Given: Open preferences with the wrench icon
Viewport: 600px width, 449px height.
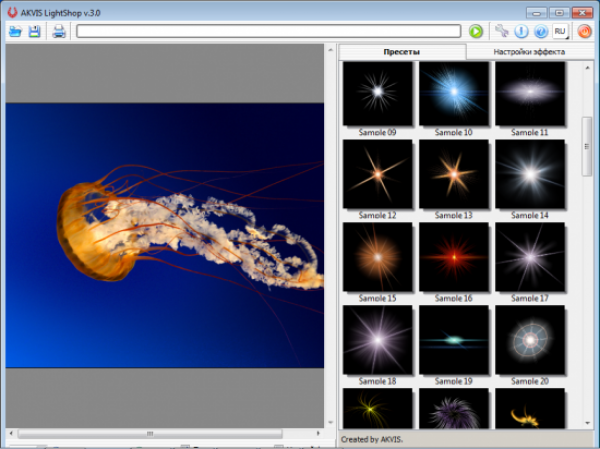Looking at the screenshot, I should [x=502, y=32].
